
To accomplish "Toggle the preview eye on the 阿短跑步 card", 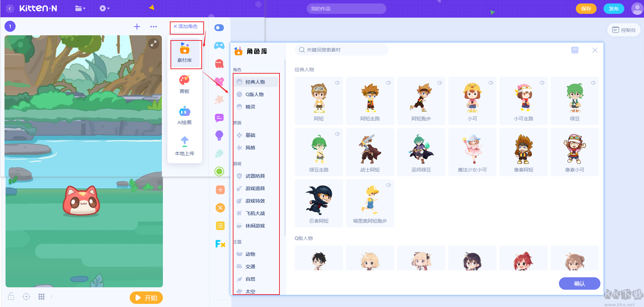I will point(440,83).
